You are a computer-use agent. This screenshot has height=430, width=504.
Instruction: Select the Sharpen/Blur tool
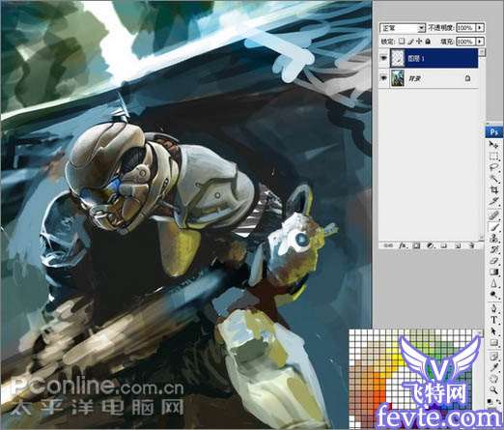pos(493,283)
